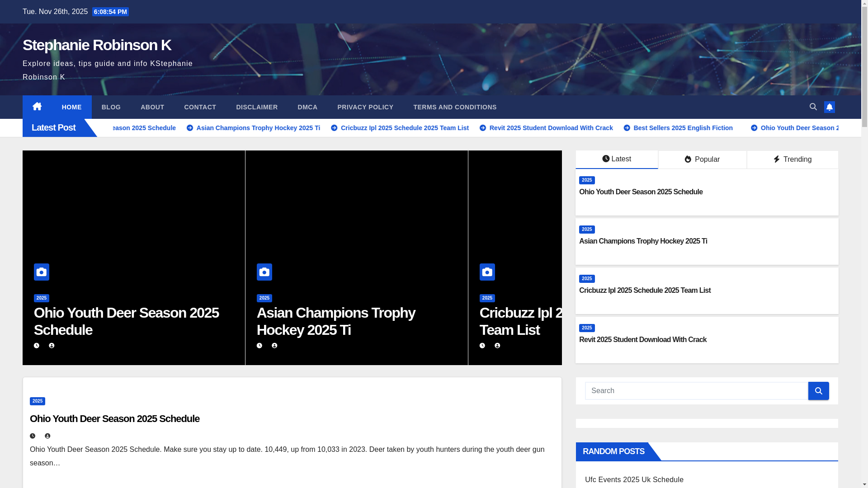Open sidebar post Ohio Youth Deer Season 2025 Schedule
868x488 pixels.
pyautogui.click(x=641, y=192)
